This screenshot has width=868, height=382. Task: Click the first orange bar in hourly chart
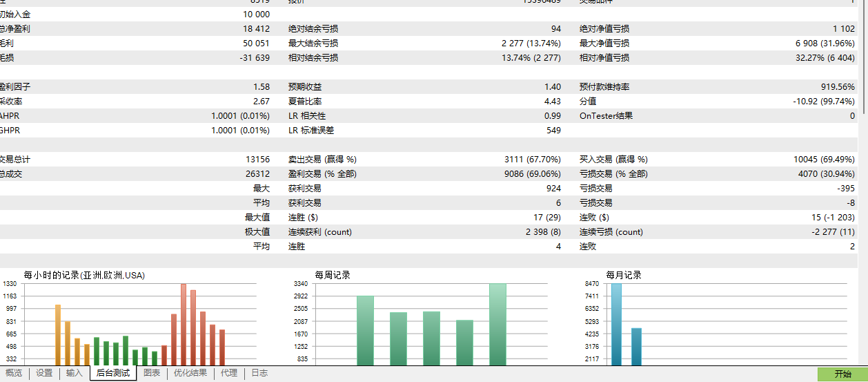(x=58, y=335)
